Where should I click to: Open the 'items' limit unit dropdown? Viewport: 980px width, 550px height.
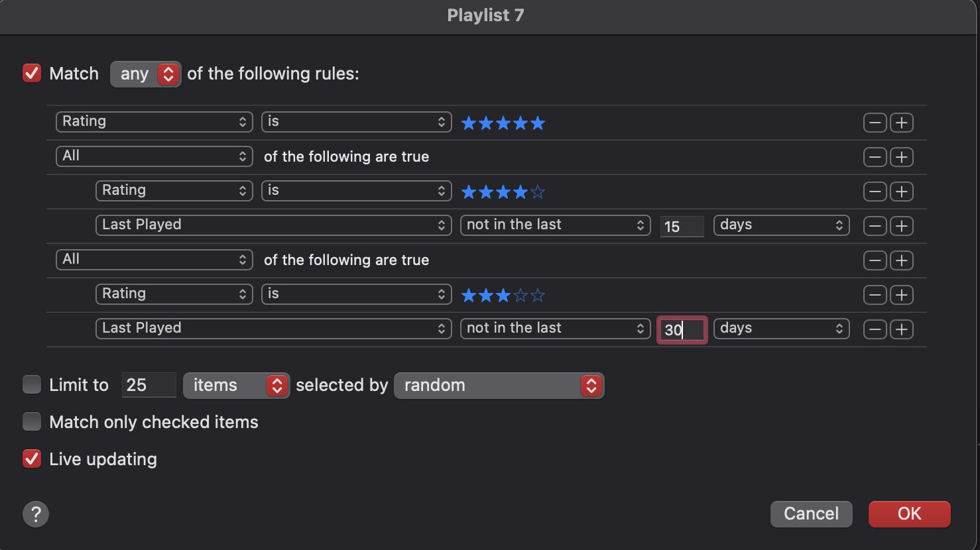tap(236, 385)
